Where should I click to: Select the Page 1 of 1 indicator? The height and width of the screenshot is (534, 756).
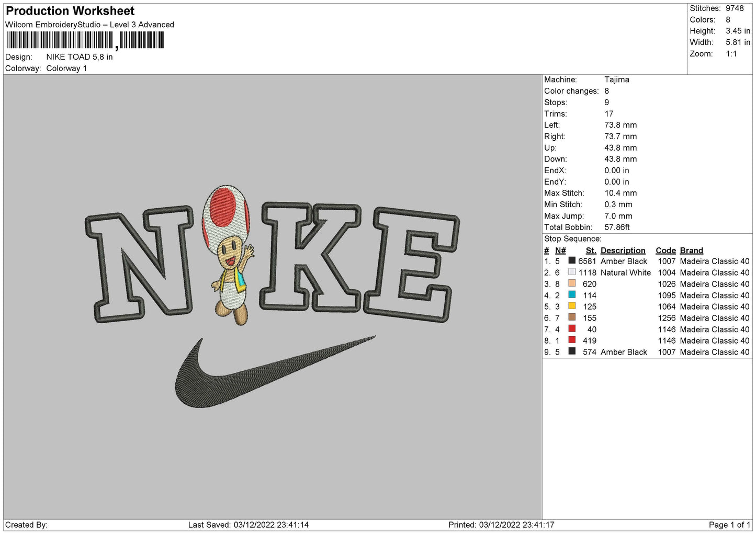pyautogui.click(x=729, y=525)
